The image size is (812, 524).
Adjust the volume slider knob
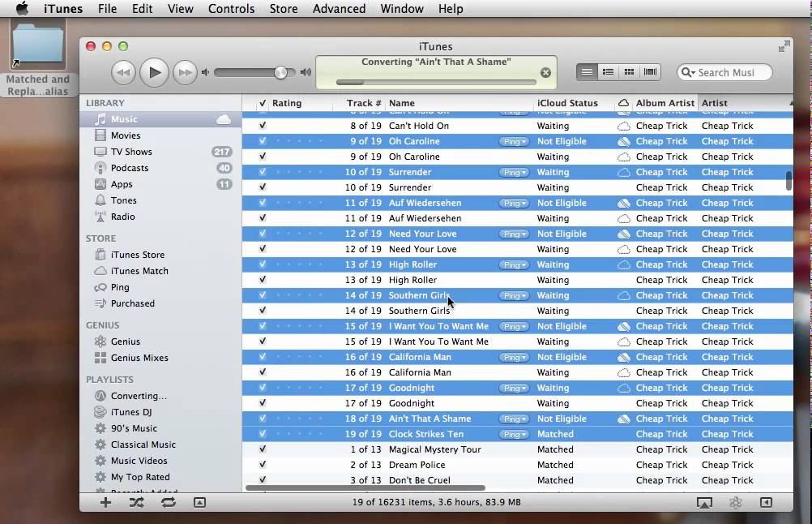[x=280, y=72]
